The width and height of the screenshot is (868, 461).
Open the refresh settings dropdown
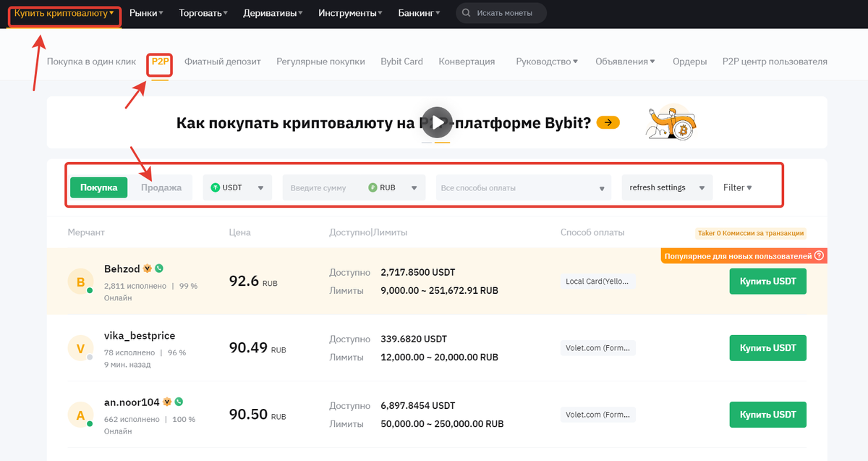[x=667, y=187]
